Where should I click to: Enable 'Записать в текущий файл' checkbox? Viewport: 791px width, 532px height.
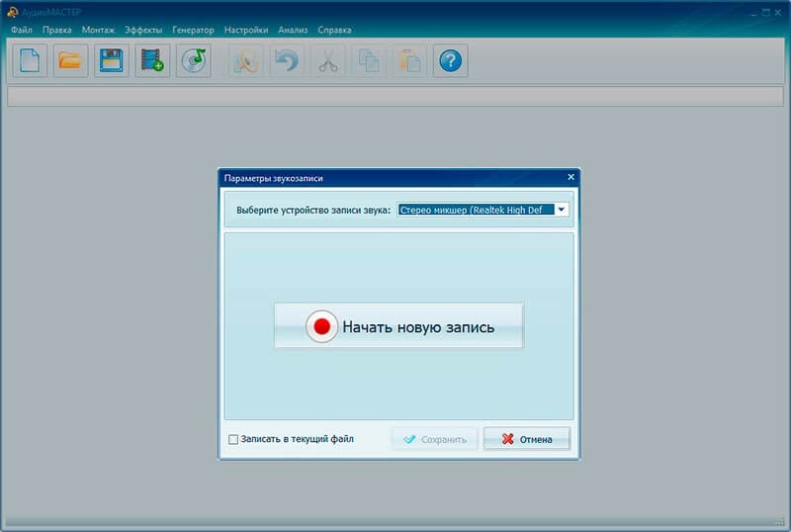click(233, 440)
